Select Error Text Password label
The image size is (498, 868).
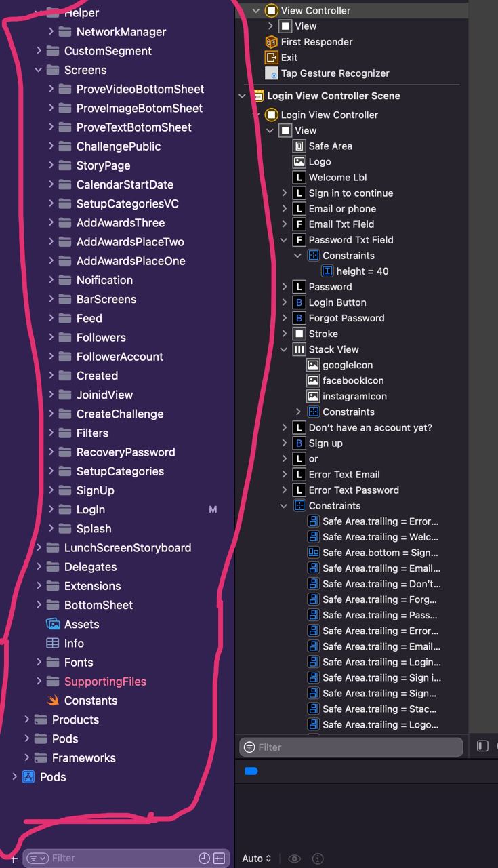(x=354, y=490)
